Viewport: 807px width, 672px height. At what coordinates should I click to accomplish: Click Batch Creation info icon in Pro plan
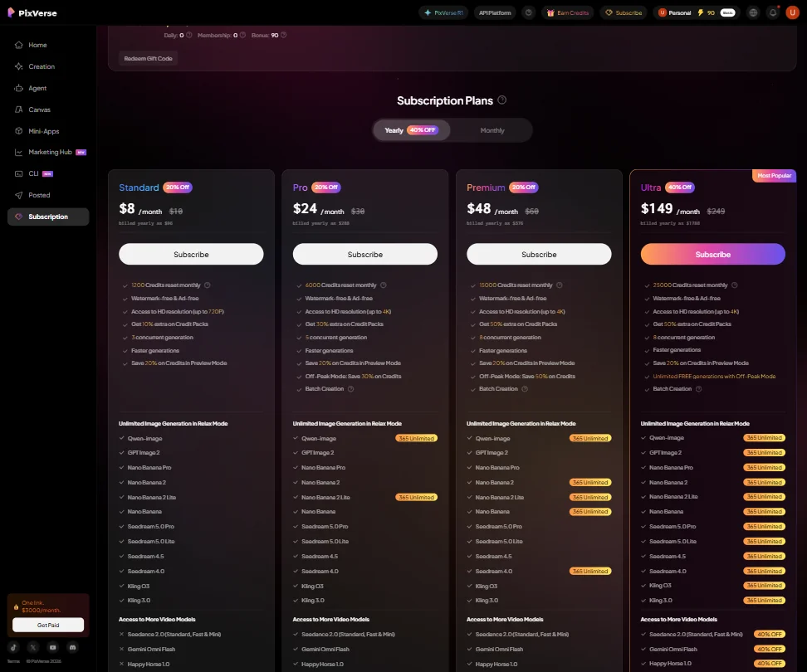click(351, 389)
